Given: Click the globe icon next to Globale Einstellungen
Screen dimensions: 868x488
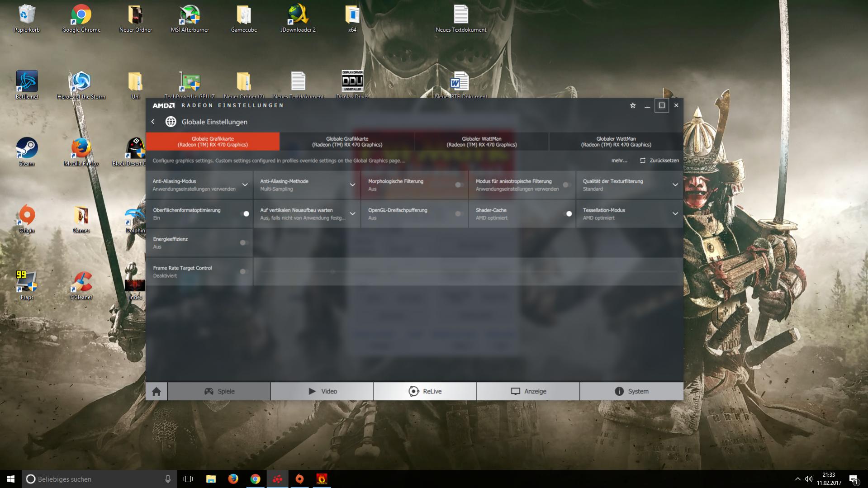Looking at the screenshot, I should 171,122.
